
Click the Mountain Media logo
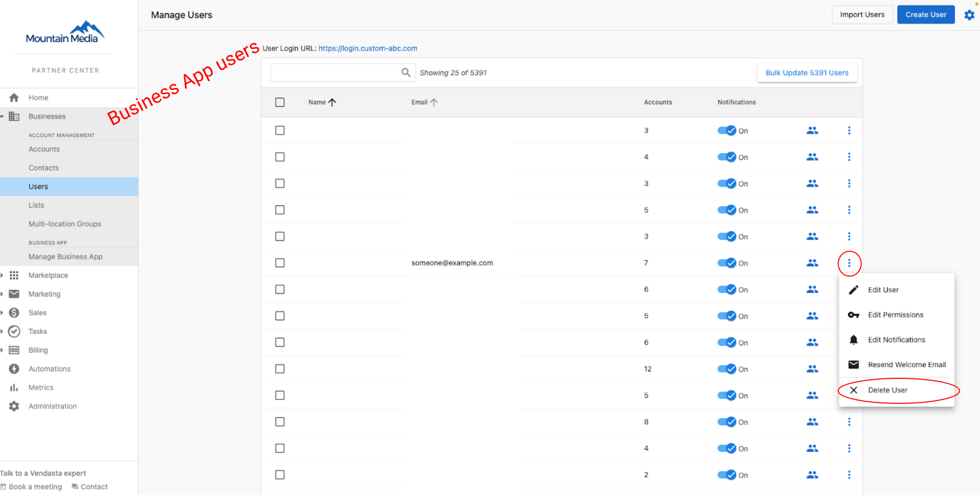coord(65,32)
